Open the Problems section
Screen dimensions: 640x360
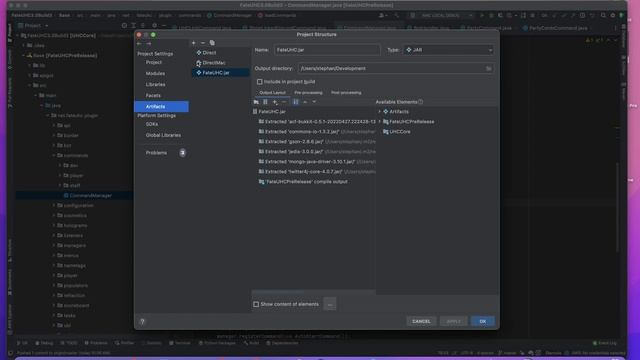point(156,153)
